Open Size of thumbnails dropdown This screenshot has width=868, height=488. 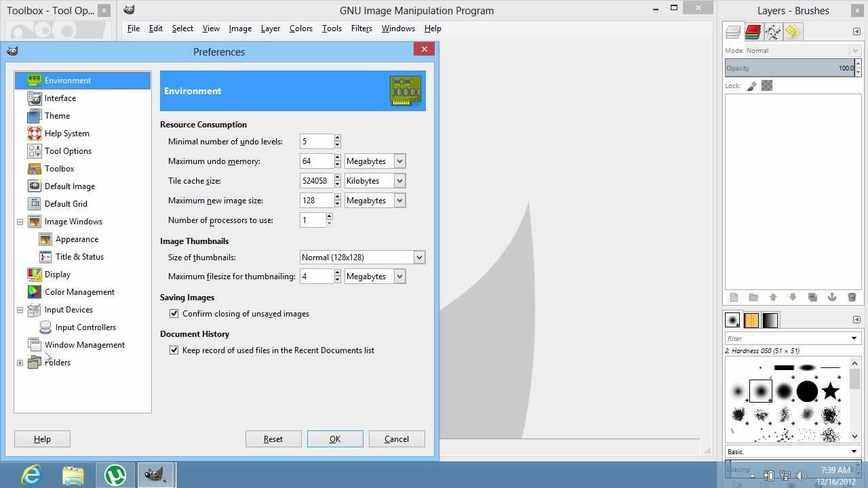363,258
